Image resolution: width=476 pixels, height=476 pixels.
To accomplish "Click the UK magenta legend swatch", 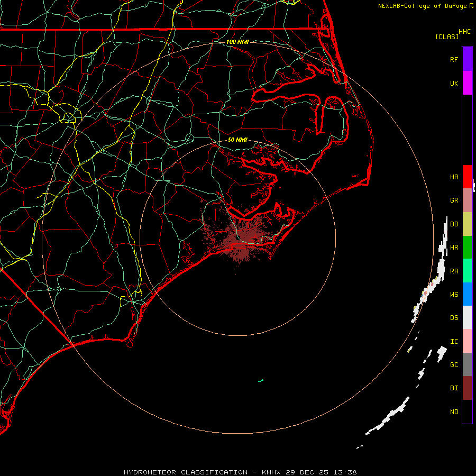I will [x=467, y=83].
